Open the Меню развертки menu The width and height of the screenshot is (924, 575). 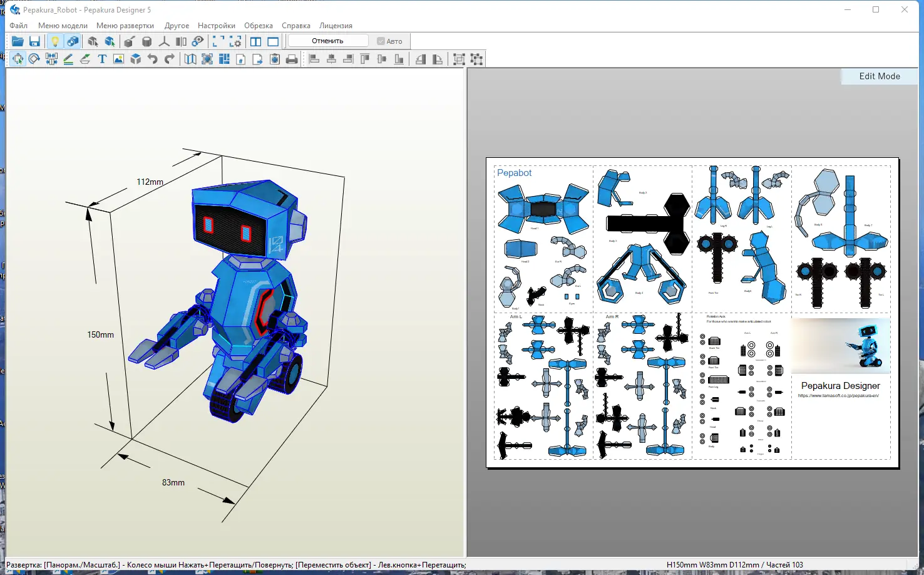click(x=125, y=26)
